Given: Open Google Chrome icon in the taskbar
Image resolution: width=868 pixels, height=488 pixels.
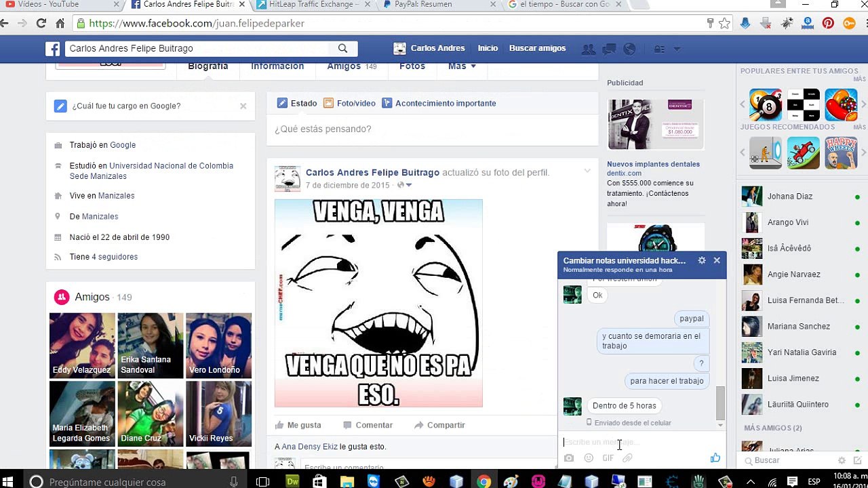Looking at the screenshot, I should [x=484, y=482].
